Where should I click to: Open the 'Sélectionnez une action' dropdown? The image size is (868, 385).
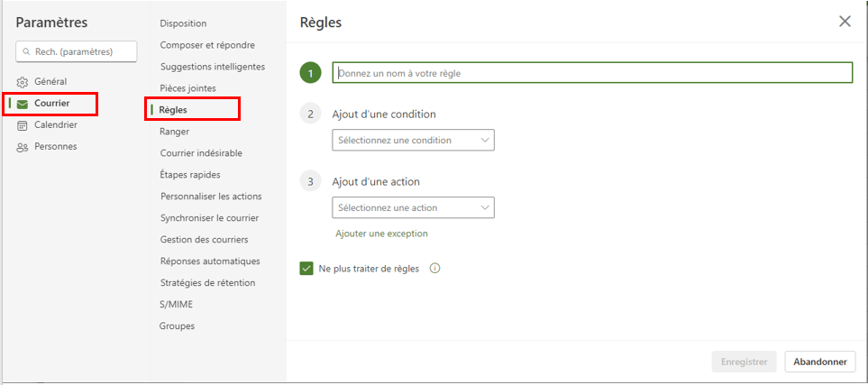coord(413,207)
